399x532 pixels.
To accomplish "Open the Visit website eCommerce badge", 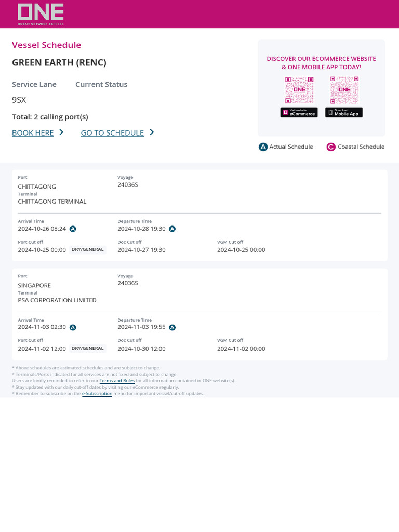I will tap(299, 112).
